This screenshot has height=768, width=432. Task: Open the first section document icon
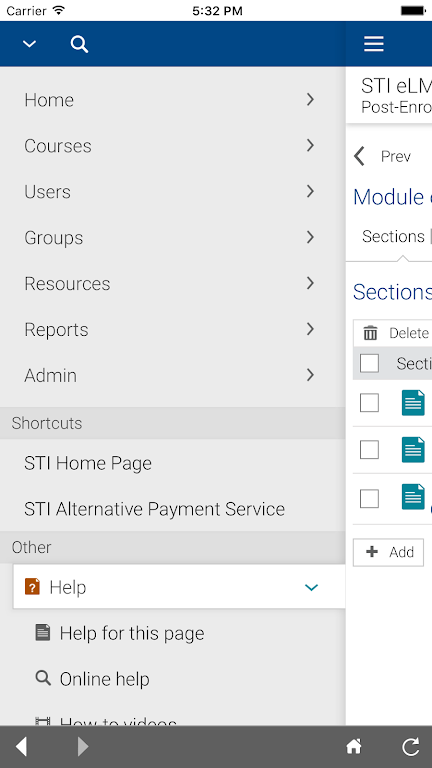click(413, 403)
